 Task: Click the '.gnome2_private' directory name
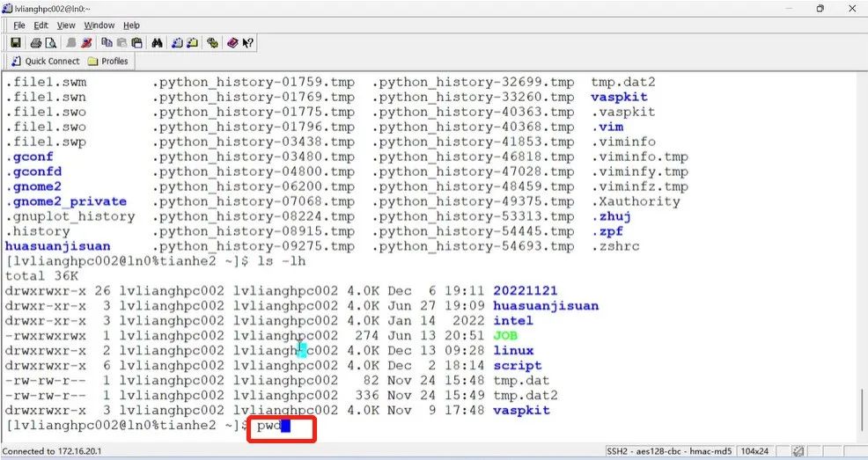point(66,201)
